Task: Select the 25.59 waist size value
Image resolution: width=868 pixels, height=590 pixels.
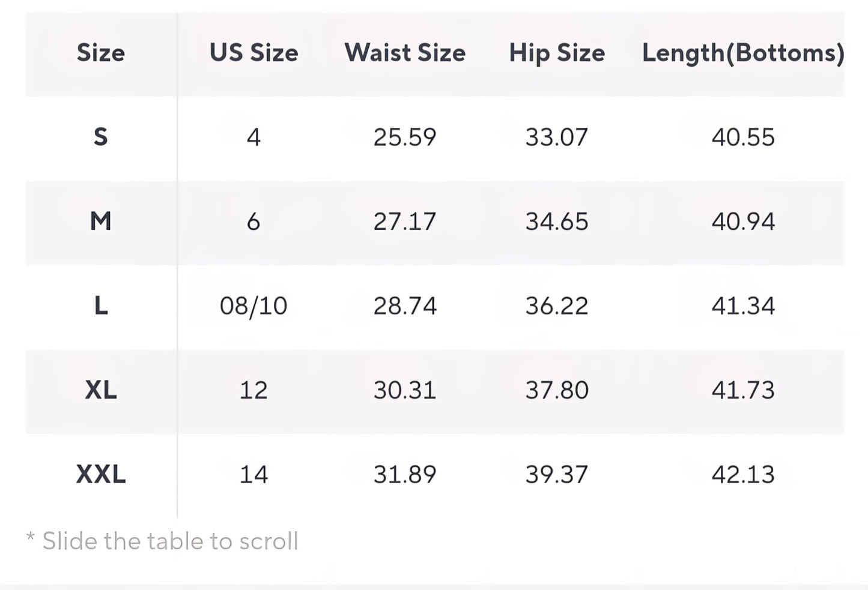Action: click(x=405, y=137)
